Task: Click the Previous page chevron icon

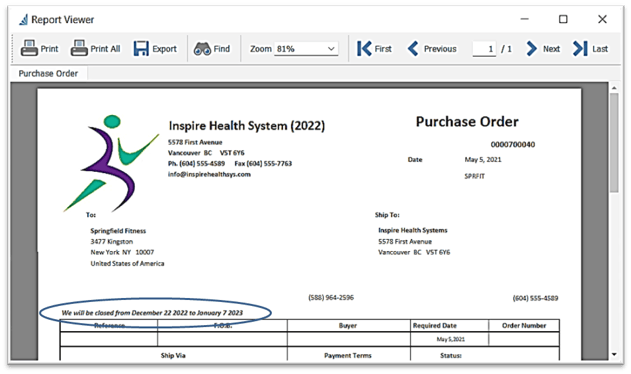Action: click(413, 49)
